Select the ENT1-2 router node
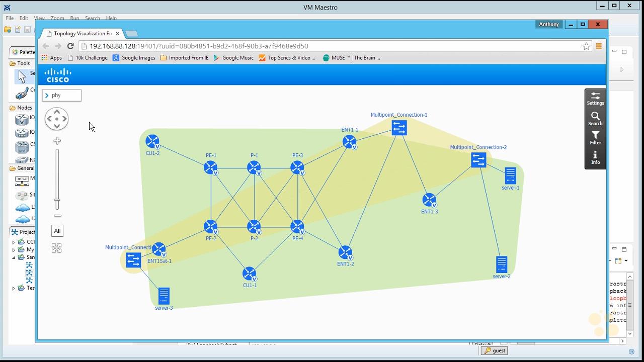This screenshot has height=362, width=644. coord(346,253)
